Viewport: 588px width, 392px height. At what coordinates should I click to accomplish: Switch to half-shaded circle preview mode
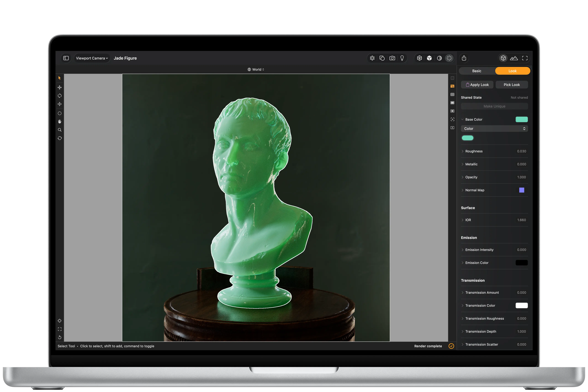tap(439, 58)
